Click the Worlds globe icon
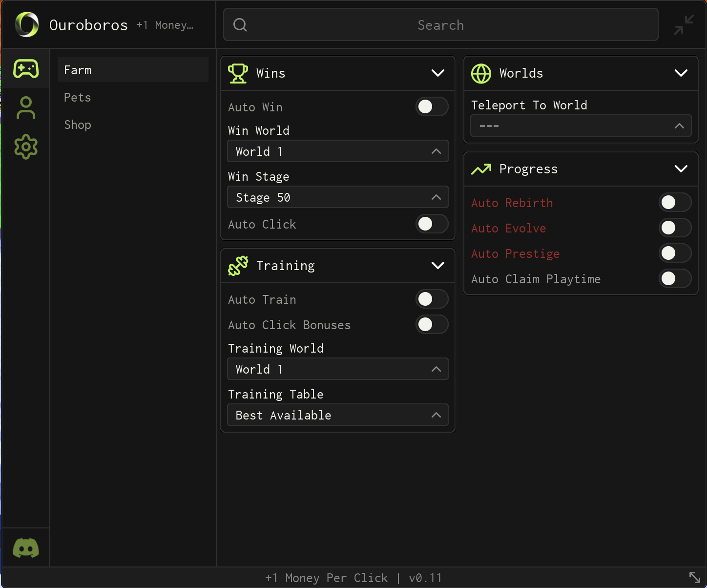Screen dimensions: 707x588 tap(481, 73)
